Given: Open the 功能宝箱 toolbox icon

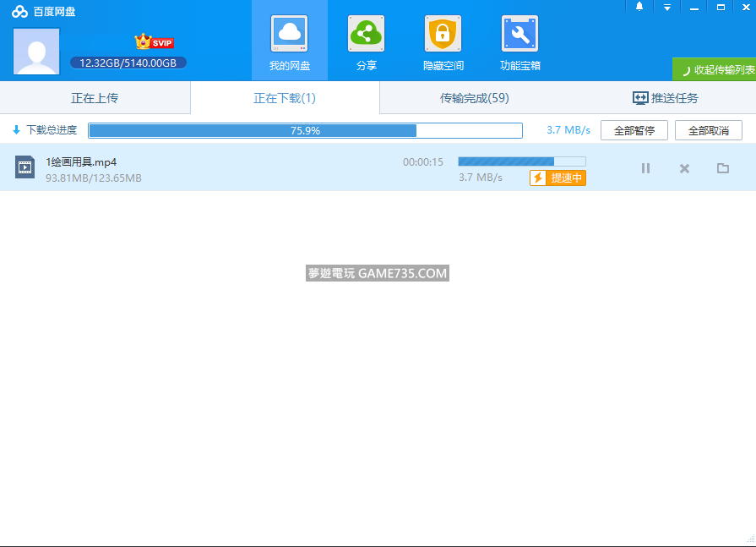Looking at the screenshot, I should (519, 35).
